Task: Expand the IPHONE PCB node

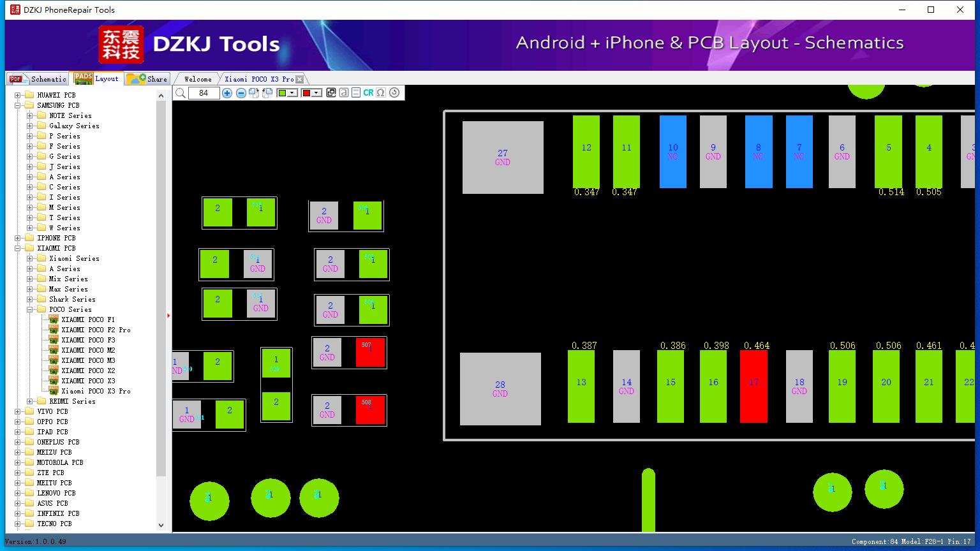Action: pos(18,238)
